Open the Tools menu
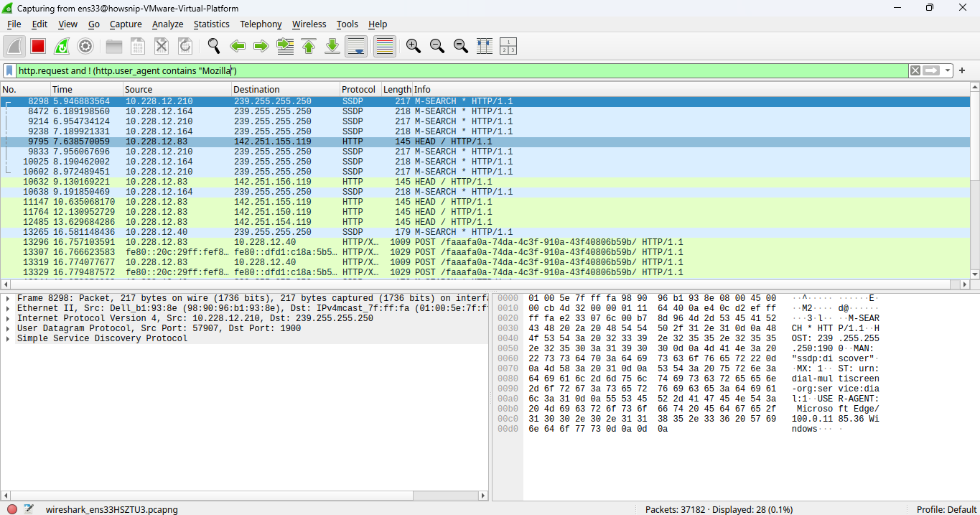This screenshot has width=980, height=515. click(347, 24)
